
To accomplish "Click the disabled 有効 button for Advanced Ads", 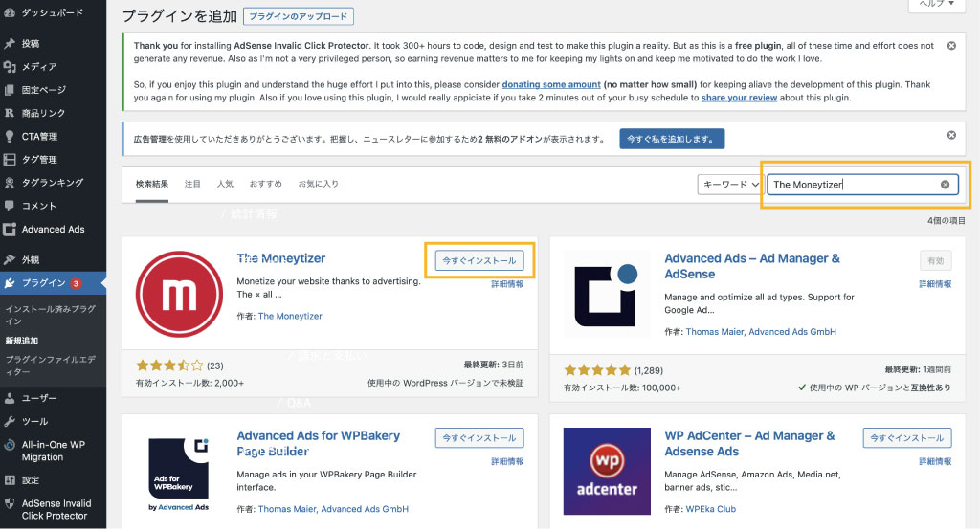I will pyautogui.click(x=936, y=260).
